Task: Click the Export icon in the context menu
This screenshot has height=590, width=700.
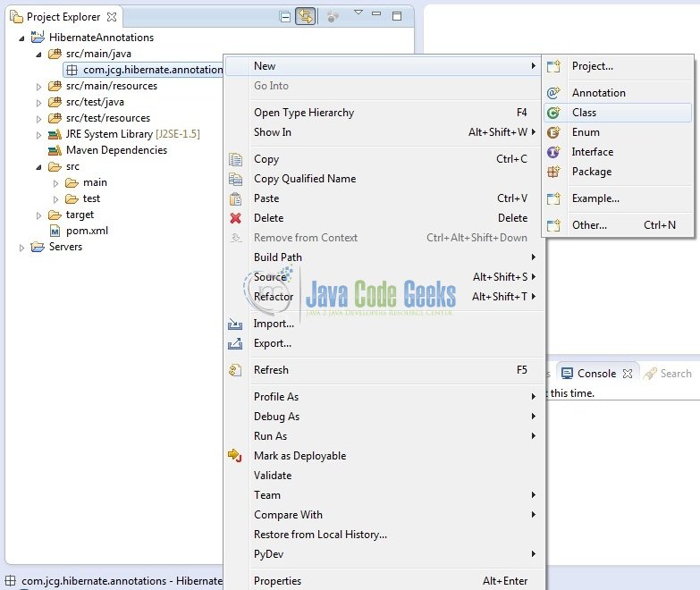Action: click(235, 343)
